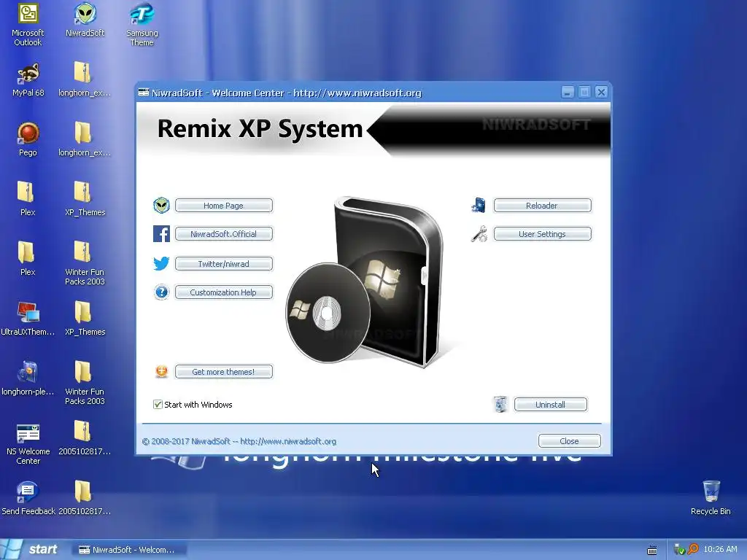Open the Home Page button
This screenshot has height=560, width=747.
(224, 205)
